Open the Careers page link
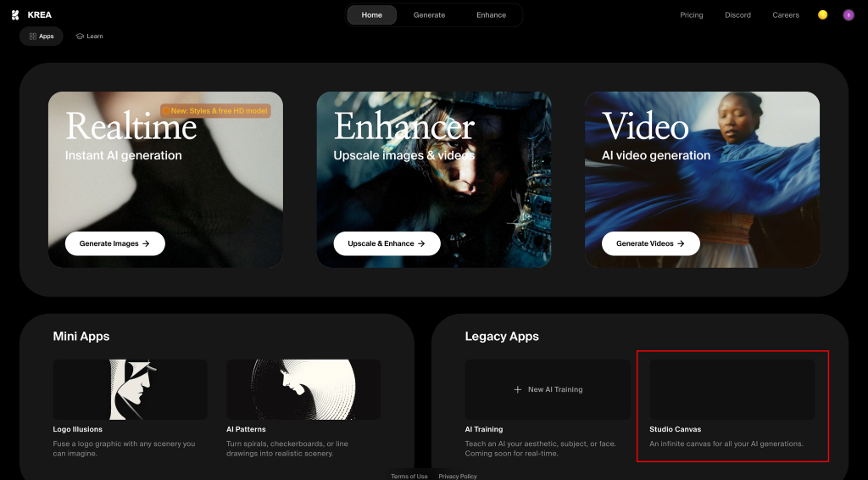The image size is (868, 480). coord(786,15)
